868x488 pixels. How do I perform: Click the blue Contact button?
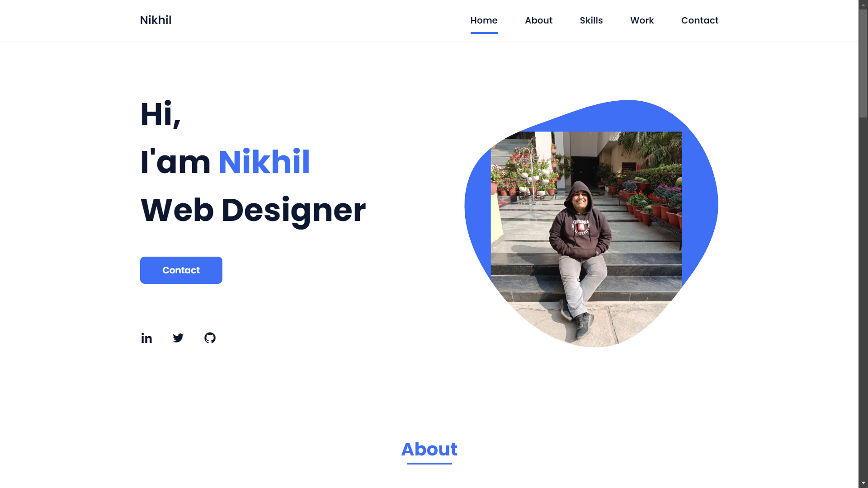point(181,270)
